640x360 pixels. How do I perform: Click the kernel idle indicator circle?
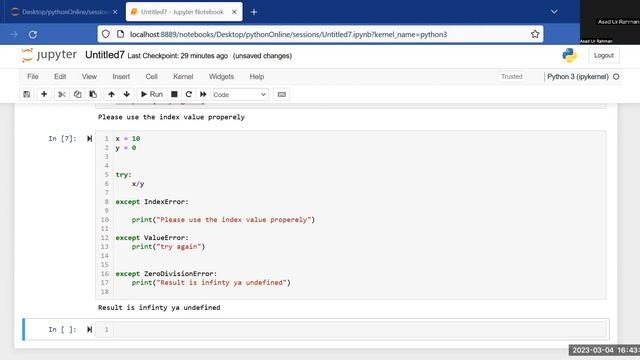616,76
